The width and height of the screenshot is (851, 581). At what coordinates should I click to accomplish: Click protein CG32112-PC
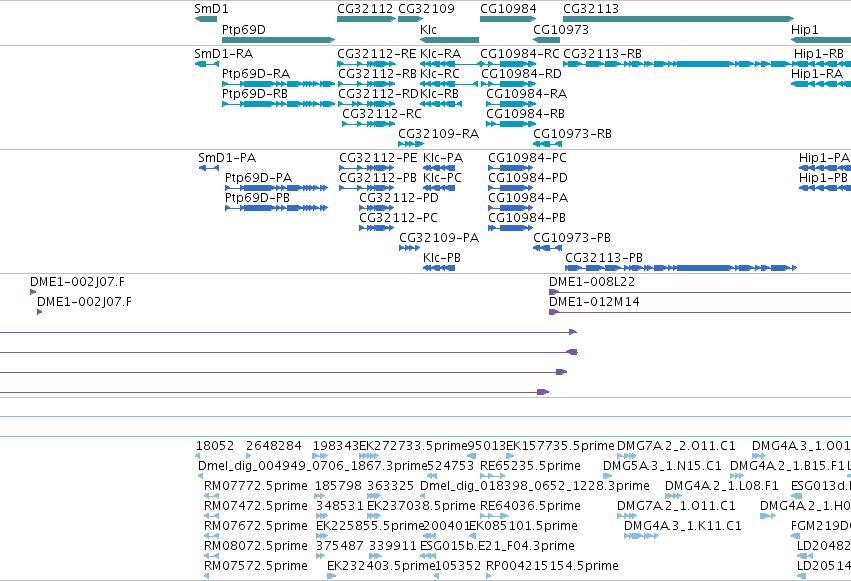[x=398, y=218]
